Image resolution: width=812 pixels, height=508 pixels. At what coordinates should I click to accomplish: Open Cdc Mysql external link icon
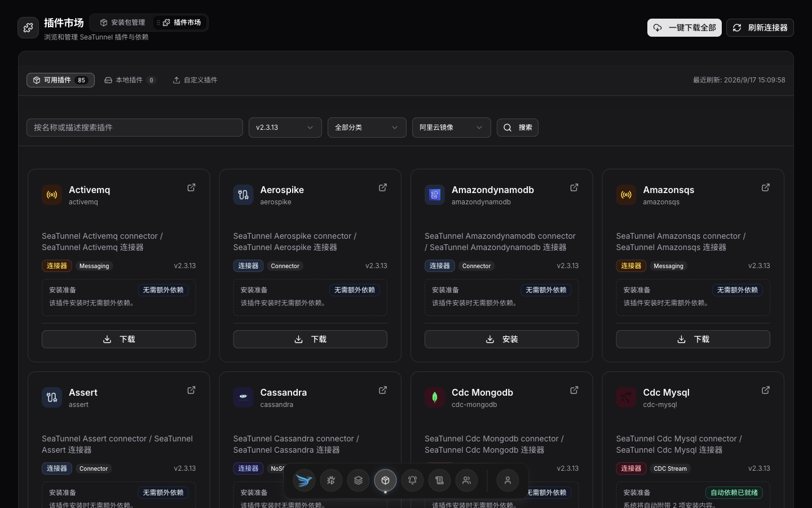(x=766, y=390)
